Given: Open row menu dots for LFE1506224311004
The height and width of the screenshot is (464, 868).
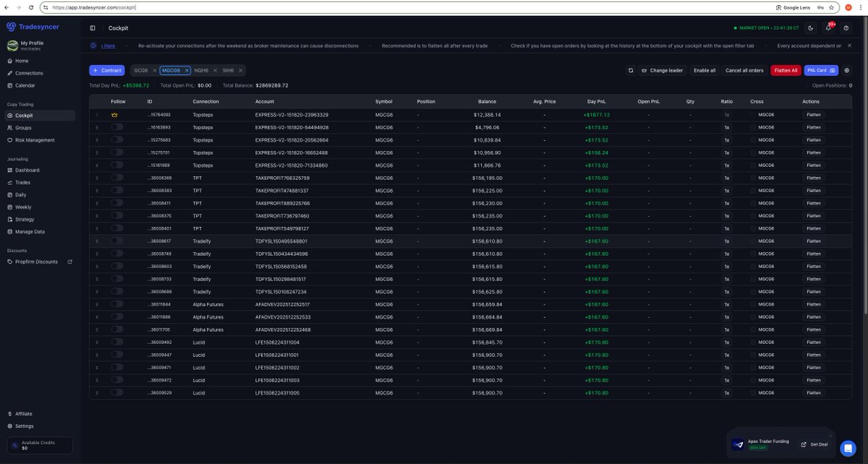Looking at the screenshot, I should point(97,343).
